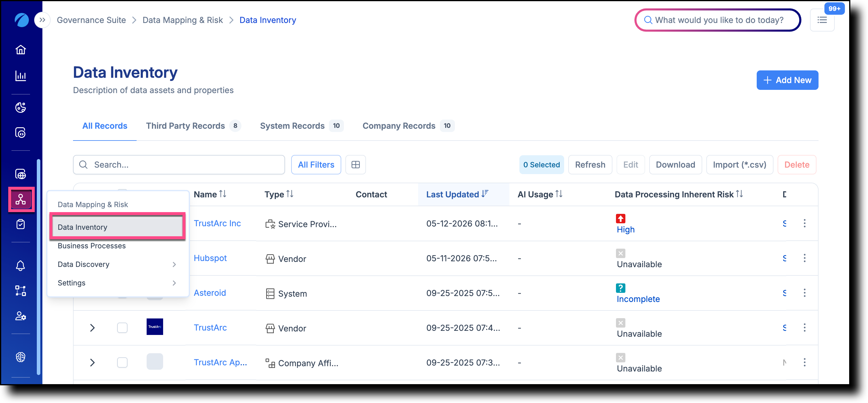Select the TrustArc Ap... row checkbox
Viewport: 868px width, 403px height.
122,362
